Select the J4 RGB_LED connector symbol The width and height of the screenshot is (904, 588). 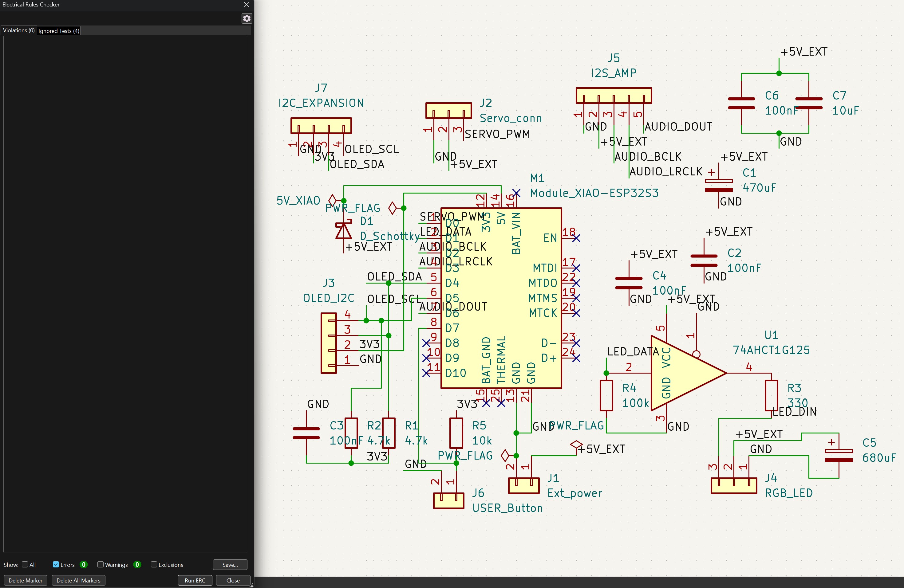coord(734,485)
